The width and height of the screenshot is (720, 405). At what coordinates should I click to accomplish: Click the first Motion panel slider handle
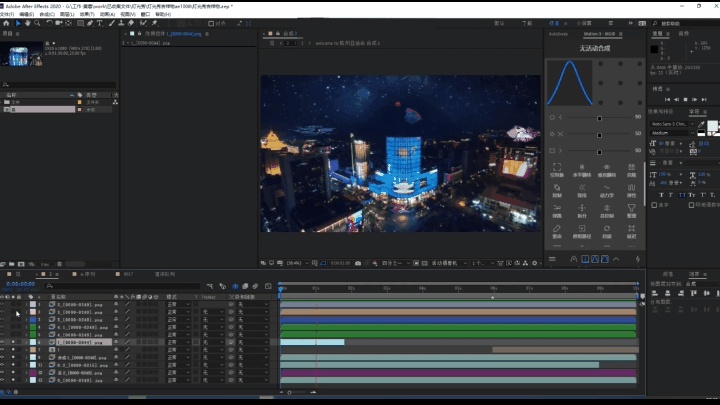(x=599, y=118)
